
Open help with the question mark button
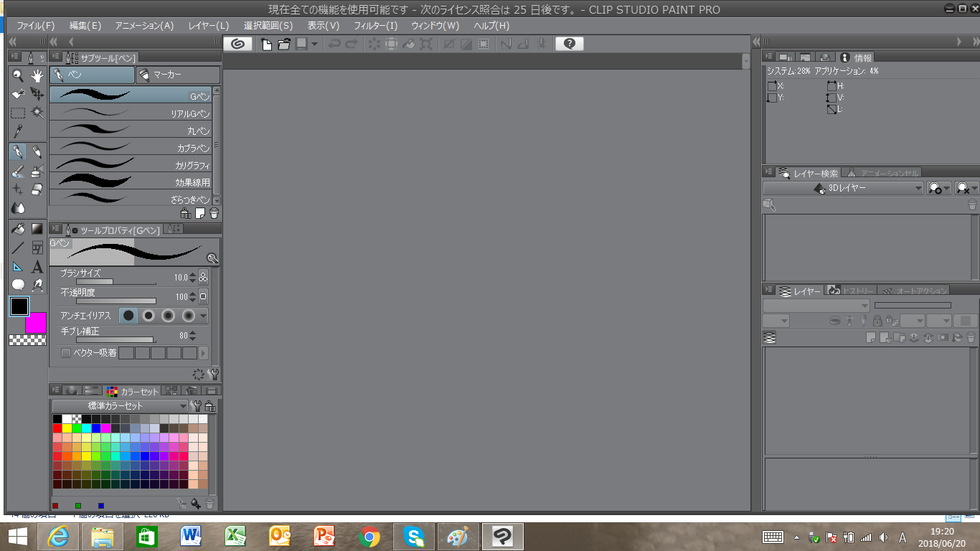tap(570, 44)
